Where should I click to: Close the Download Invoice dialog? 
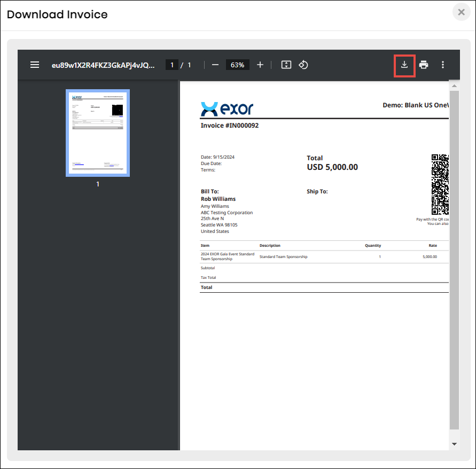point(461,12)
